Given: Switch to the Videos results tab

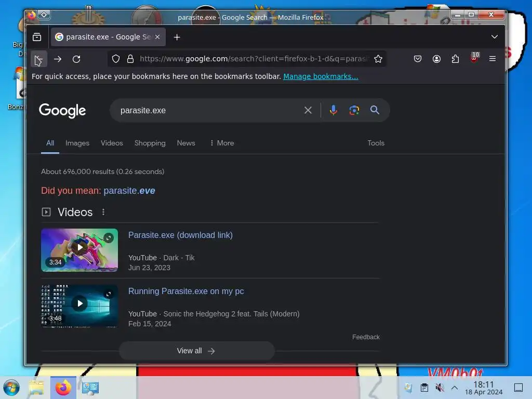Looking at the screenshot, I should (112, 143).
